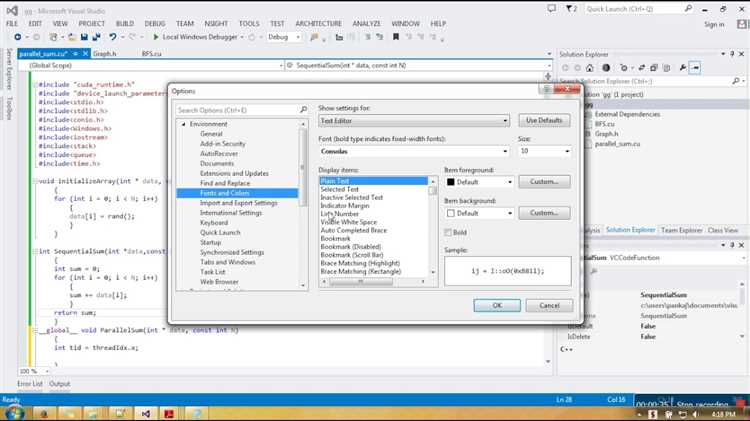The height and width of the screenshot is (421, 750).
Task: Click the Windows Start orb
Action: (14, 414)
